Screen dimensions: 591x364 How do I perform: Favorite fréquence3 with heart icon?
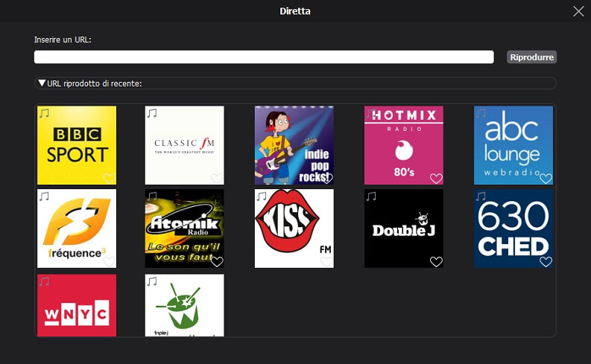(109, 261)
